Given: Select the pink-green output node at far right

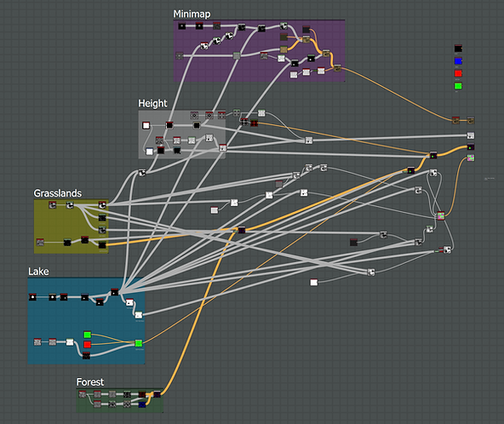Looking at the screenshot, I should pos(471,158).
